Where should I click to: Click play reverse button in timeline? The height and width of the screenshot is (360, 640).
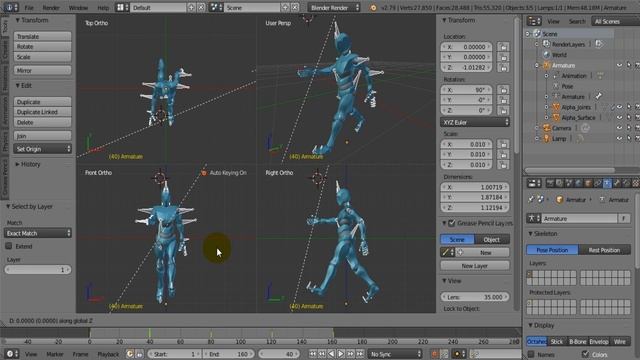331,354
